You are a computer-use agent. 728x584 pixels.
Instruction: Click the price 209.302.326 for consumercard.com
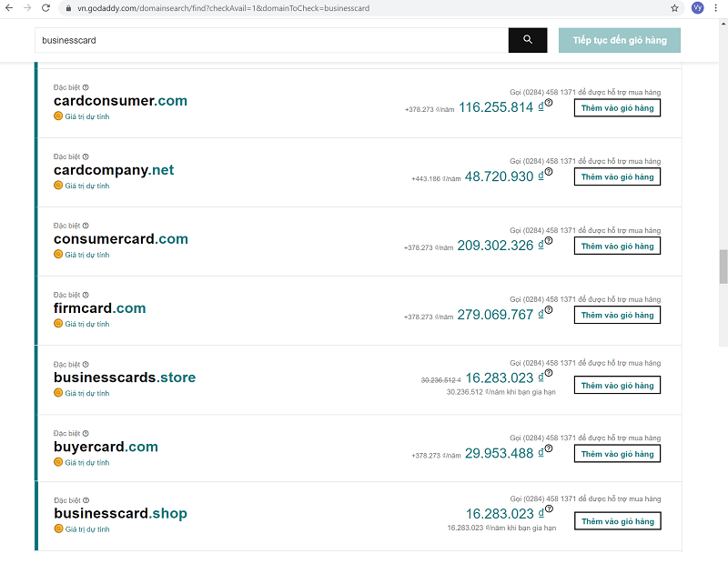tap(495, 246)
